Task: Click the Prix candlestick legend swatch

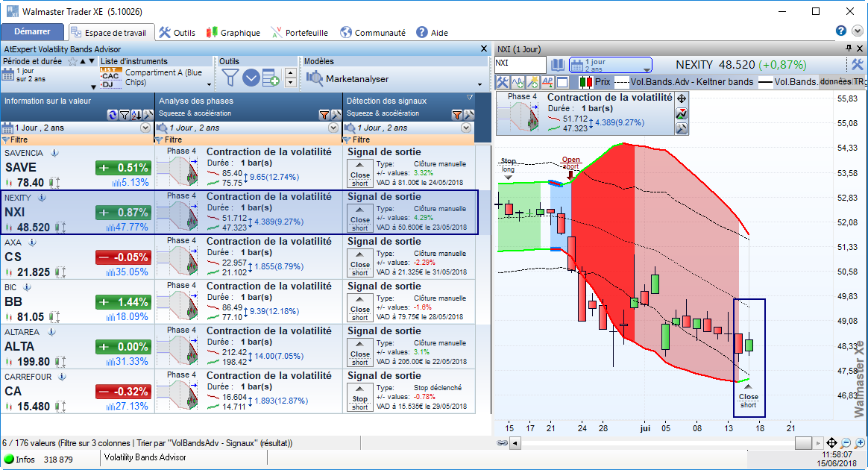Action: click(x=585, y=82)
